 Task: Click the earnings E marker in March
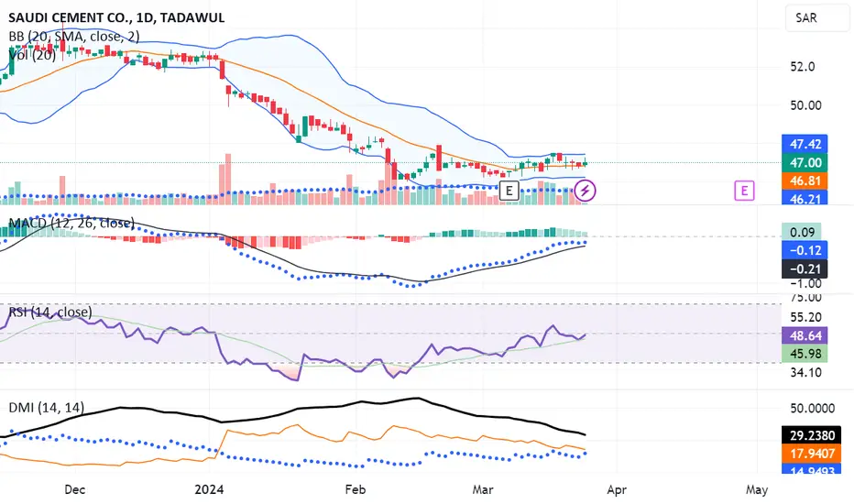[509, 191]
